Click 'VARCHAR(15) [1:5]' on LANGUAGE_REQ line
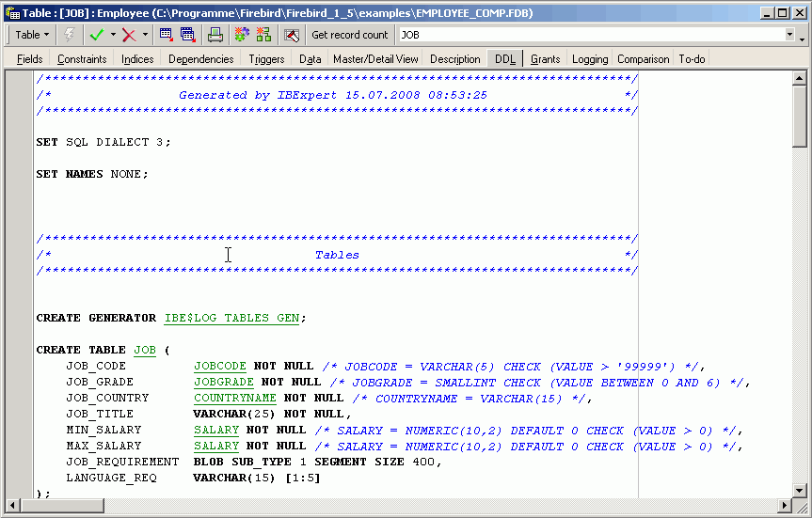Image resolution: width=812 pixels, height=518 pixels. (257, 478)
